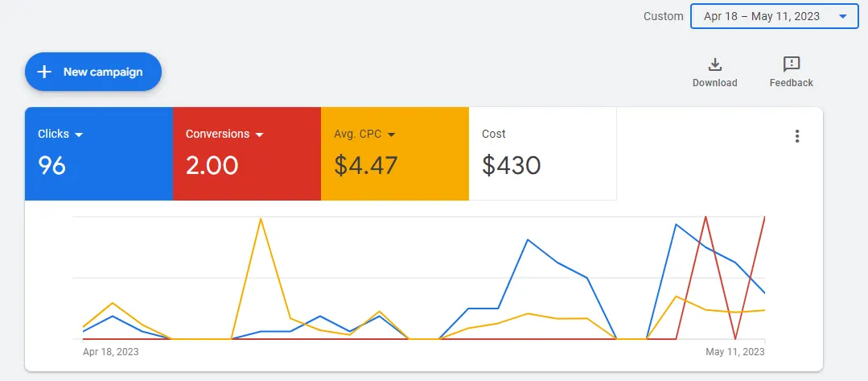
Task: Open the date range selector Apr 18 – May 11
Action: click(775, 16)
